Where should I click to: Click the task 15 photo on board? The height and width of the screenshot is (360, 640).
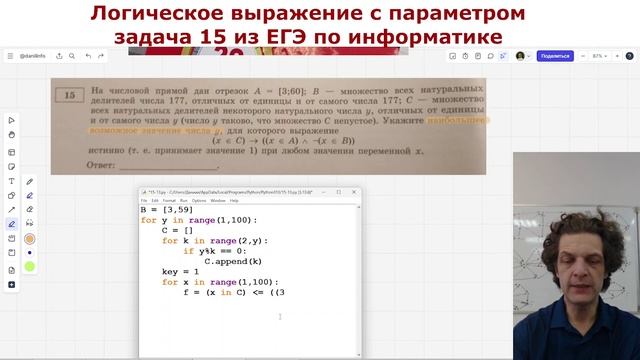click(x=268, y=127)
